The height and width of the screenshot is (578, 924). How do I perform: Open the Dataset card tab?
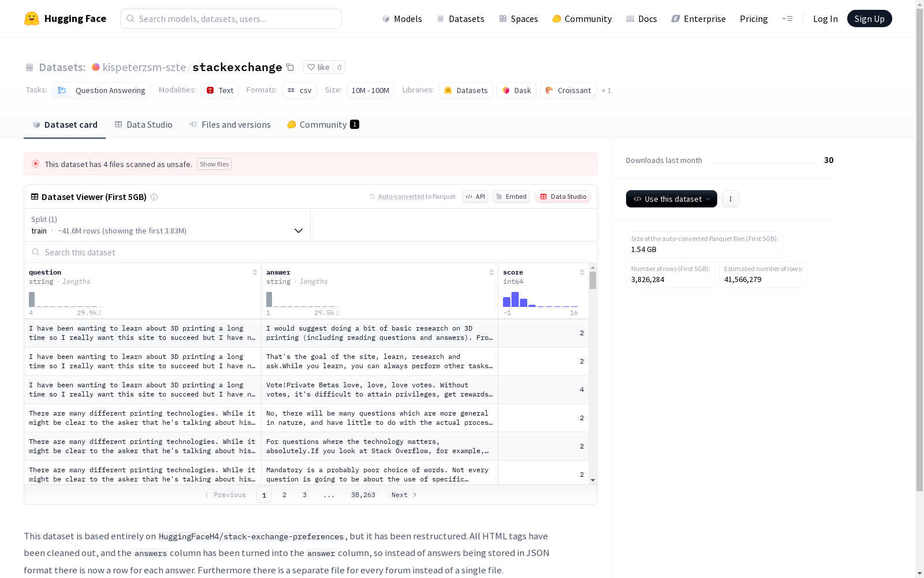[x=65, y=125]
